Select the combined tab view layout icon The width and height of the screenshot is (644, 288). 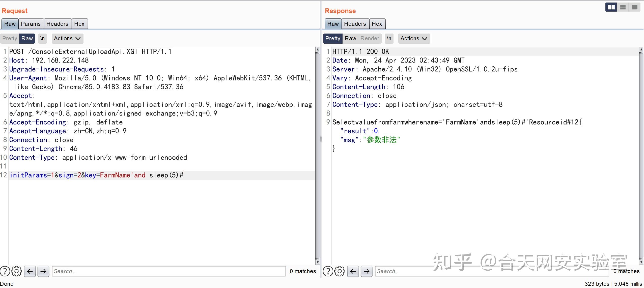coord(634,7)
